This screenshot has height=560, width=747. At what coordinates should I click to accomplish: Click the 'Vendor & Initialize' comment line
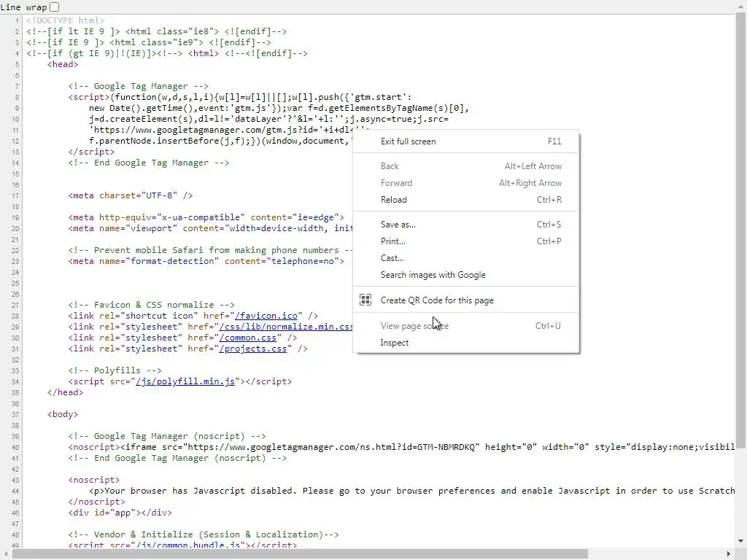coord(204,534)
